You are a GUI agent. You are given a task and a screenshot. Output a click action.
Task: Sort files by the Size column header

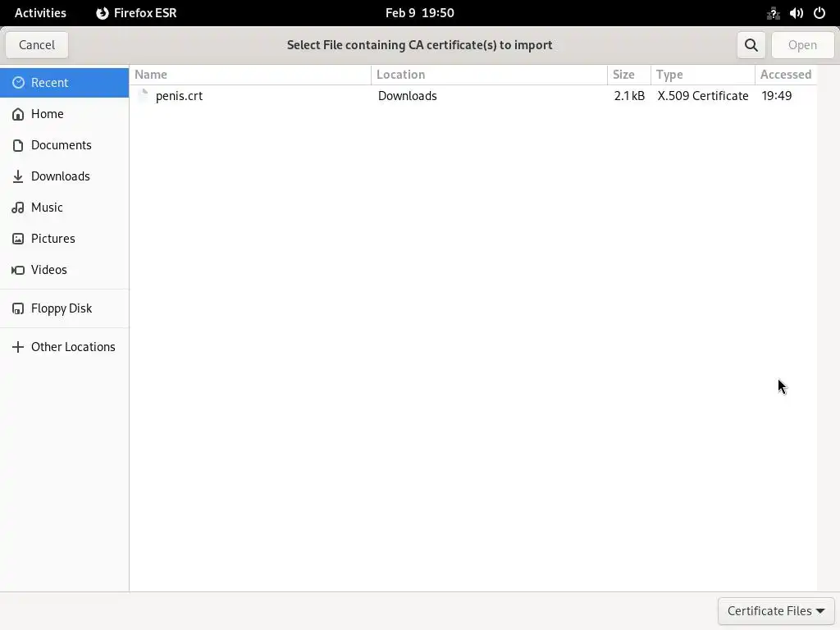point(629,75)
